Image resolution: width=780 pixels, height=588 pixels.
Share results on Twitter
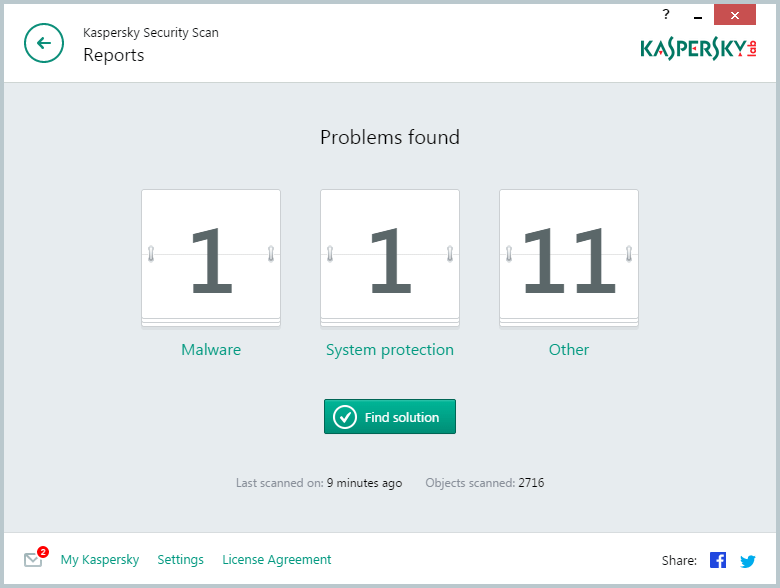[748, 561]
